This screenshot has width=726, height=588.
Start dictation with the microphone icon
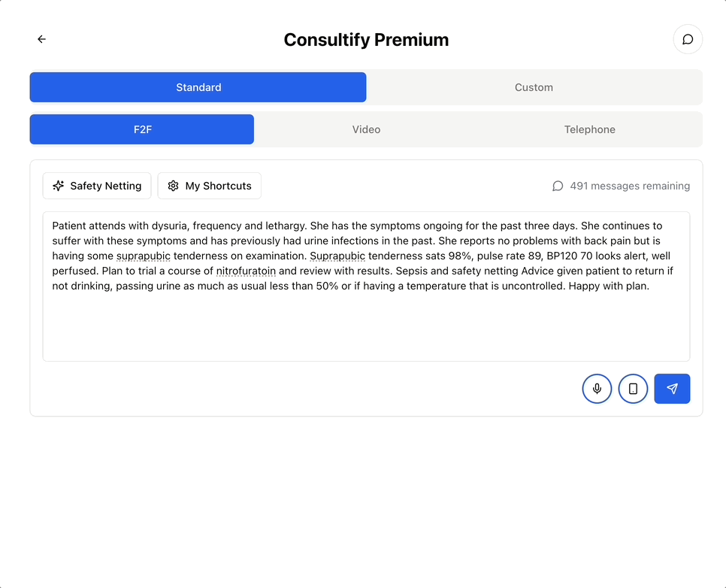597,389
